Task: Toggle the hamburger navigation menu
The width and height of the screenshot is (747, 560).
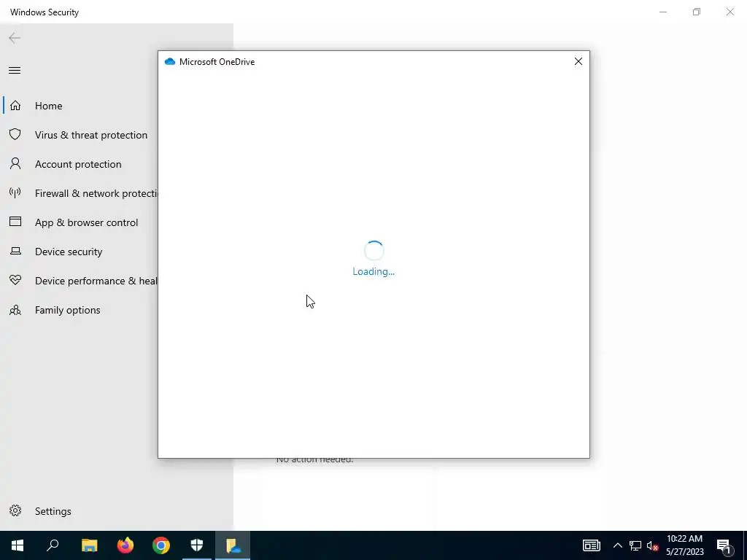Action: click(x=15, y=71)
